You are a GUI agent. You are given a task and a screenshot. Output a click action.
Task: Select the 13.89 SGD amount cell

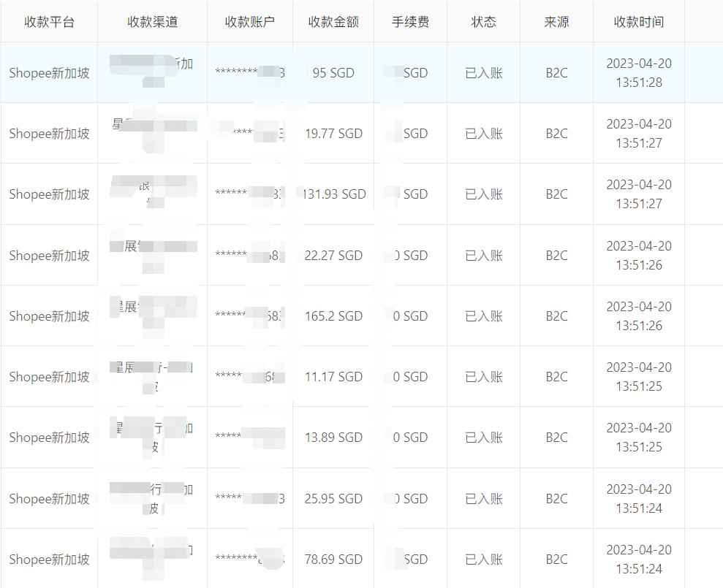[334, 438]
